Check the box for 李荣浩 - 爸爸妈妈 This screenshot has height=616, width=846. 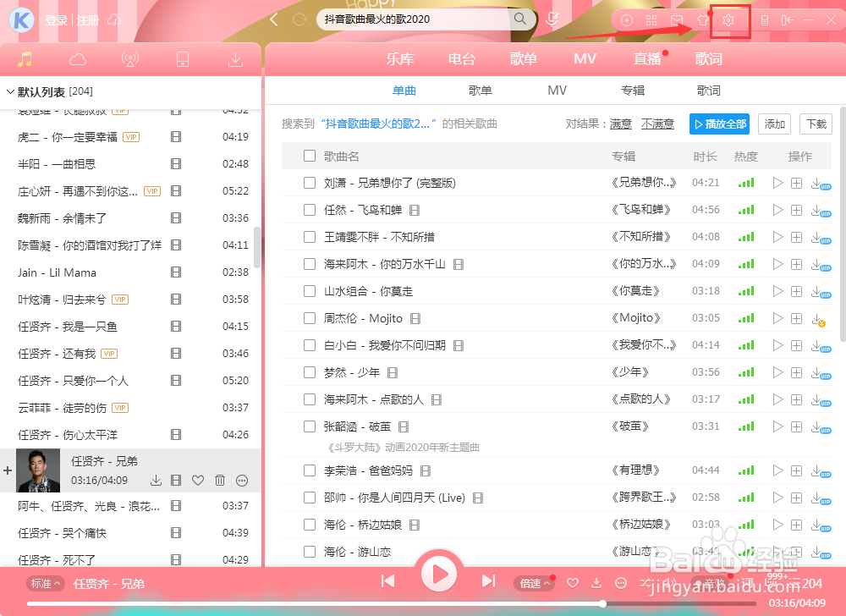(x=309, y=470)
